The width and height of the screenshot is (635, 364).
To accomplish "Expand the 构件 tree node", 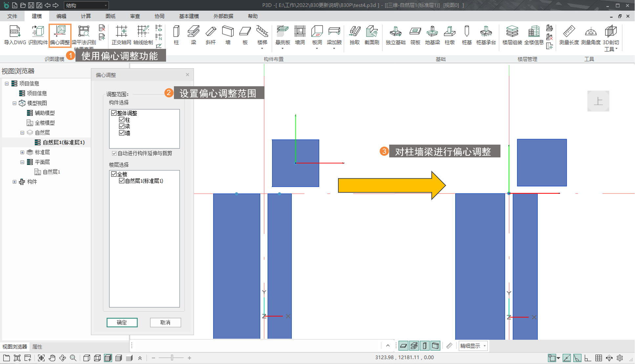I will pos(14,182).
